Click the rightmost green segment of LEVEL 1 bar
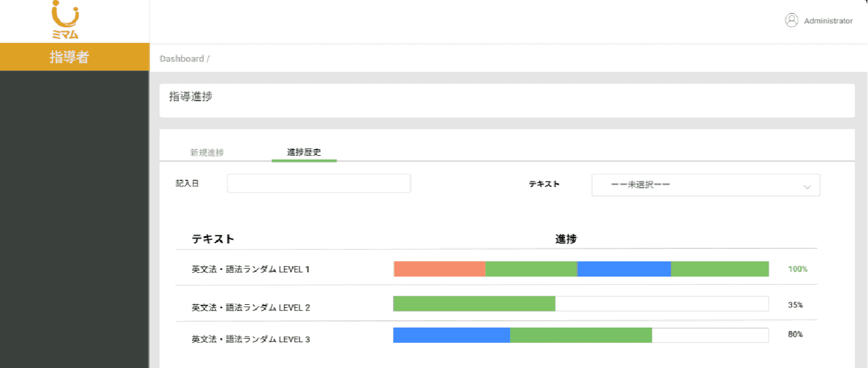This screenshot has width=868, height=368. point(720,269)
